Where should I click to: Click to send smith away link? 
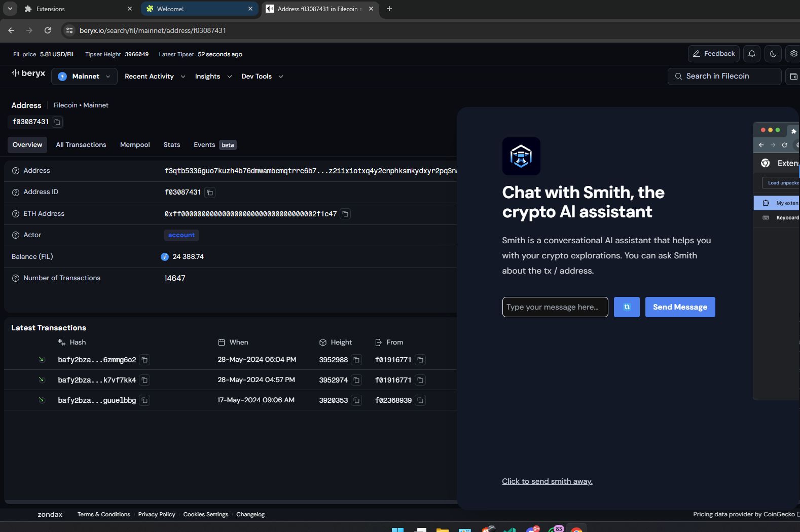click(547, 481)
